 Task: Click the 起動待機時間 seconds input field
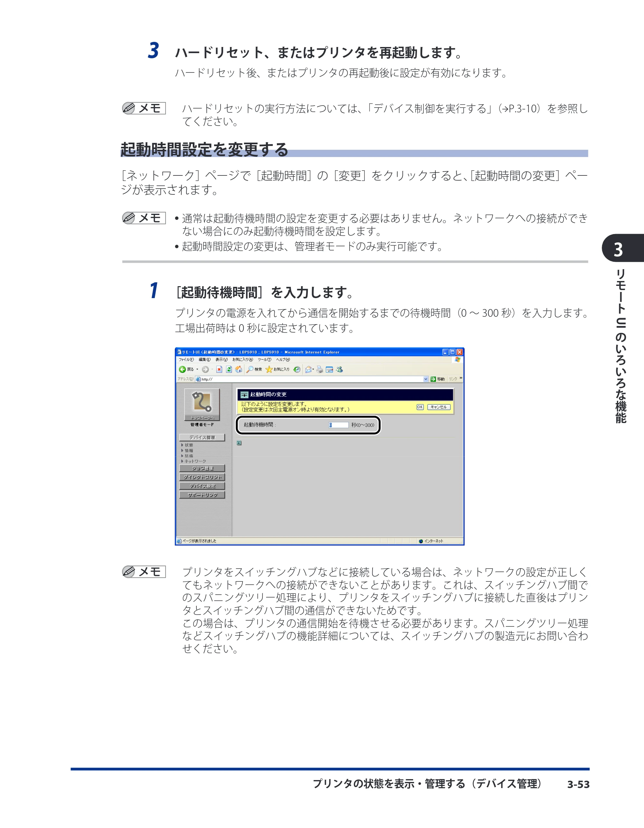coord(338,425)
